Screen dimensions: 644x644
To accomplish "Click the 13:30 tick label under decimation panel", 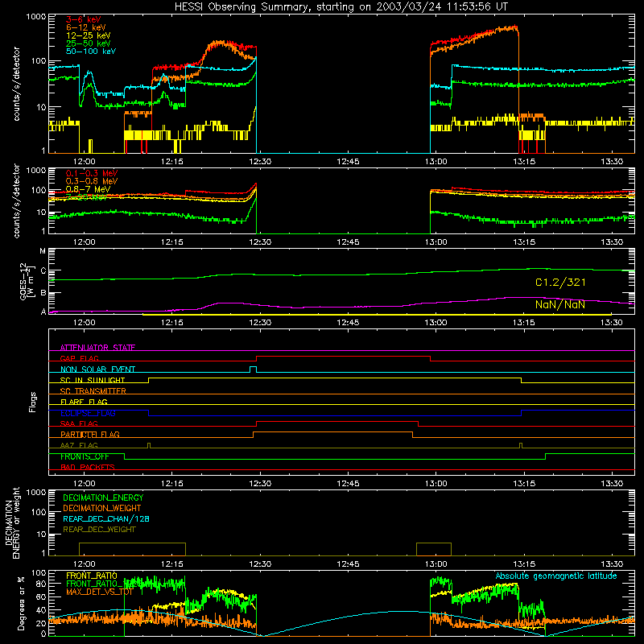I will tap(612, 564).
